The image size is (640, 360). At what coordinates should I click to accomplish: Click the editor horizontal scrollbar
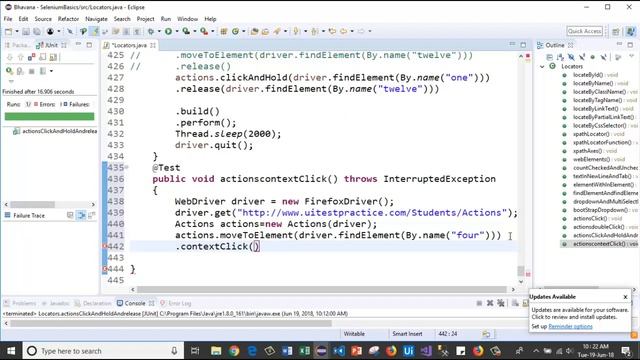tap(322, 289)
